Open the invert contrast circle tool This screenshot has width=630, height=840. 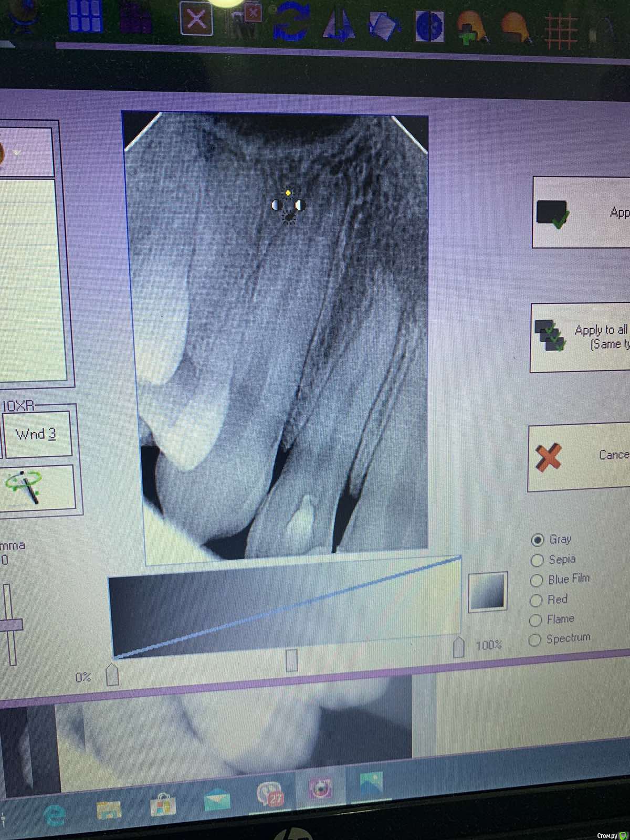[429, 26]
